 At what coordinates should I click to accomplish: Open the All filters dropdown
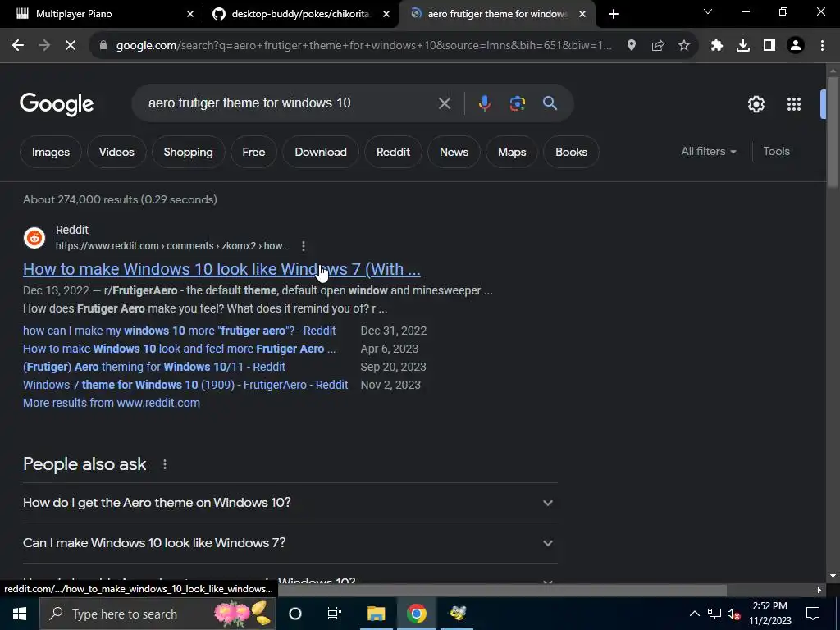pos(709,152)
